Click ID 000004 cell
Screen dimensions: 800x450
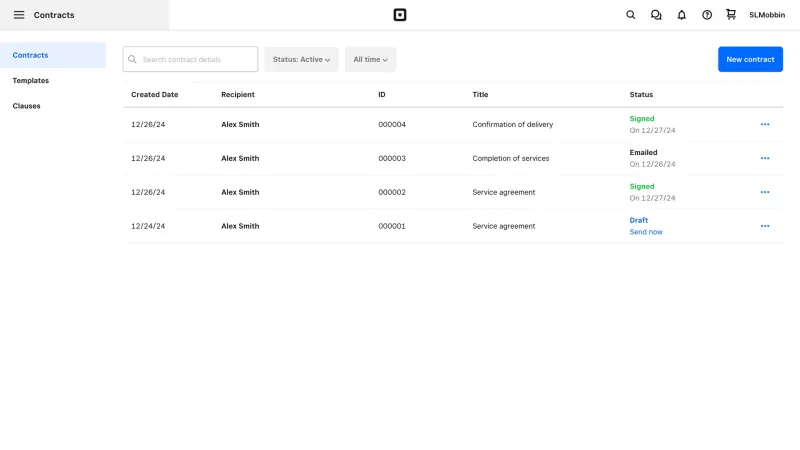392,124
